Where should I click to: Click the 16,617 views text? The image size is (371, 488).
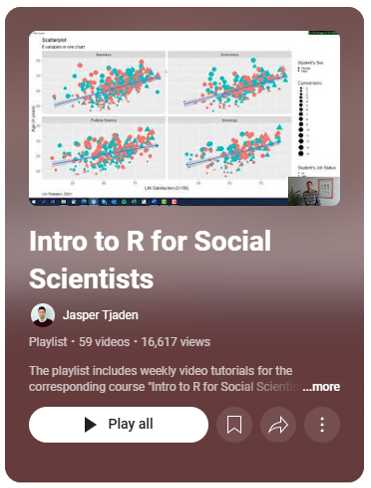click(176, 342)
